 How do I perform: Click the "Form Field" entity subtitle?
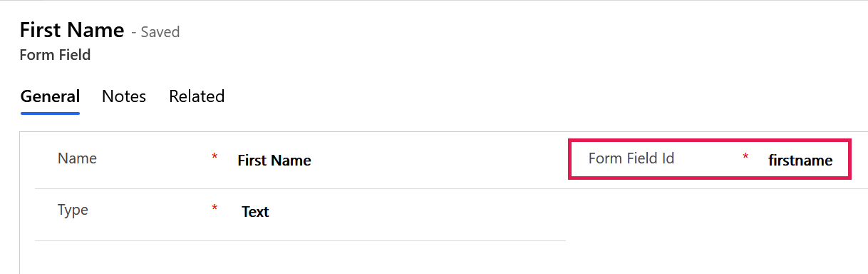pyautogui.click(x=55, y=55)
